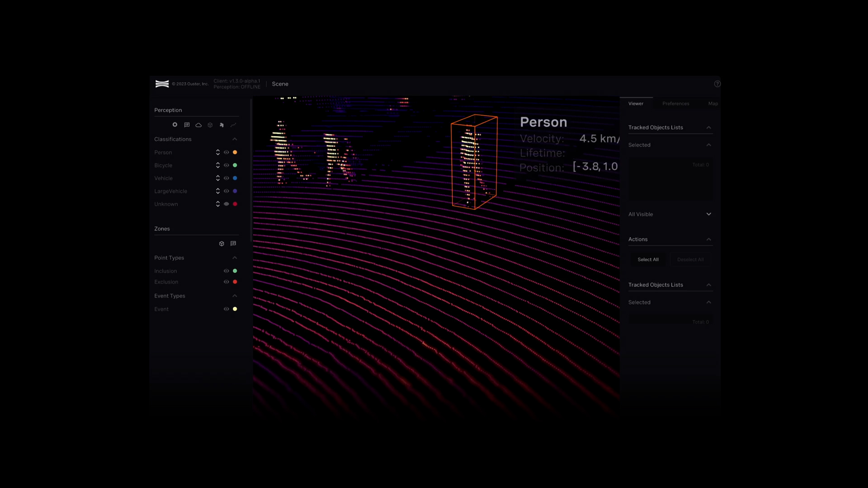Click the Bicycle up-down stepper arrows
Screen dimensions: 868x488
(x=218, y=165)
